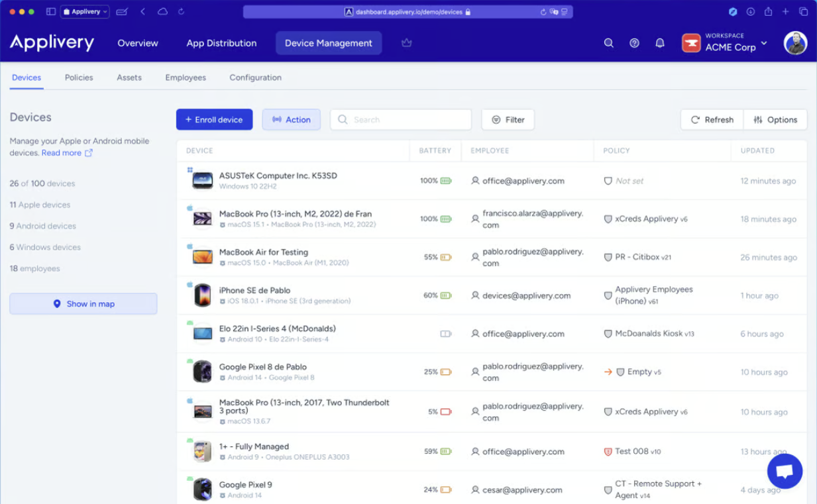
Task: Open the notifications bell icon
Action: click(x=659, y=43)
